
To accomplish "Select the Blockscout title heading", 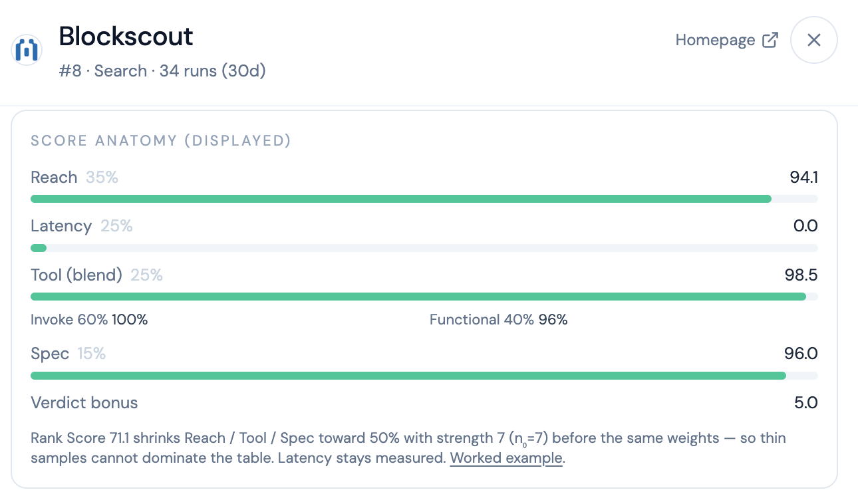I will 126,36.
